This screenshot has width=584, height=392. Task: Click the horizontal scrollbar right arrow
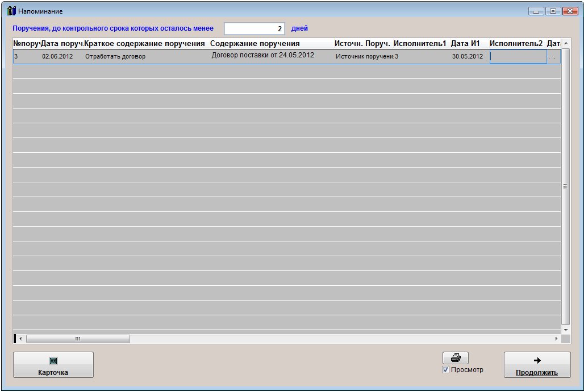[x=556, y=339]
